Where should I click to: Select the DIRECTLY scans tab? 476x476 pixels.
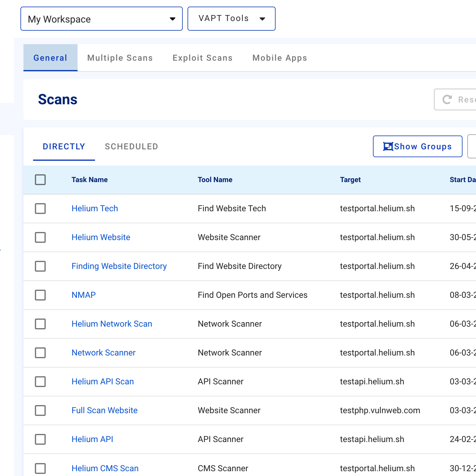pyautogui.click(x=64, y=146)
